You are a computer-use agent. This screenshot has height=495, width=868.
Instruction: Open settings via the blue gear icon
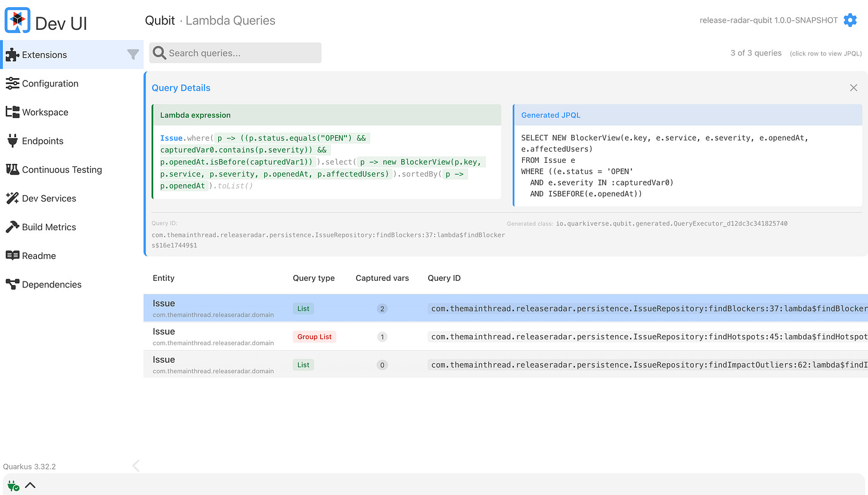click(x=850, y=20)
